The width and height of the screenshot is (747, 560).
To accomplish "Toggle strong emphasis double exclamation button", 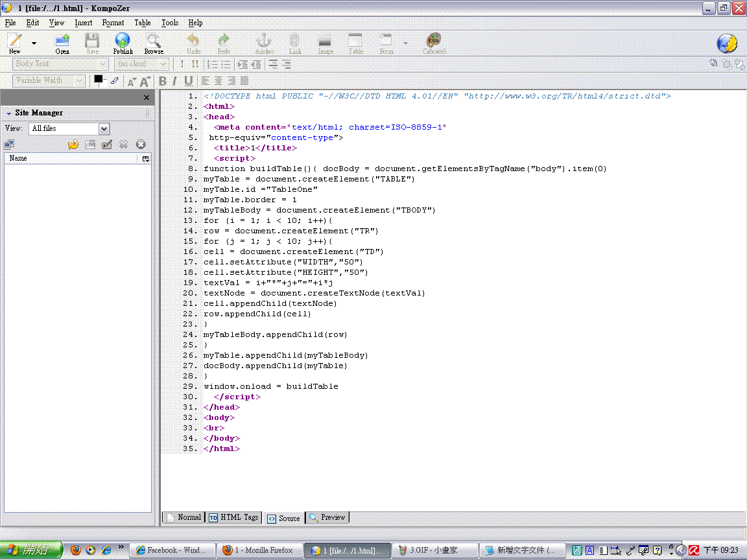I will [195, 64].
